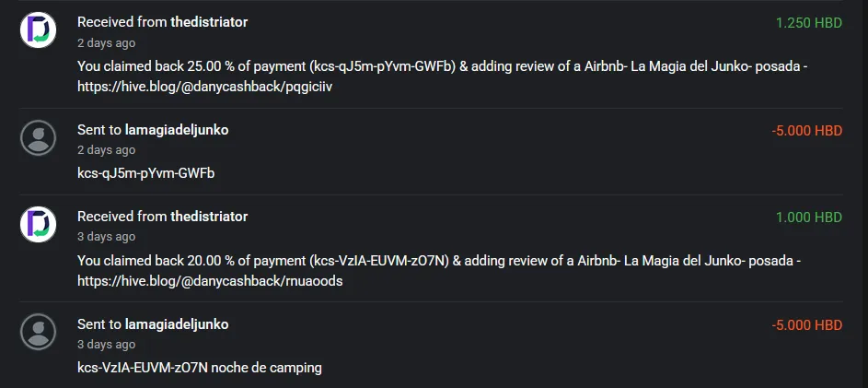Click "2 days ago" under Sent to lamagiadeljunko
The width and height of the screenshot is (868, 388).
pyautogui.click(x=106, y=151)
